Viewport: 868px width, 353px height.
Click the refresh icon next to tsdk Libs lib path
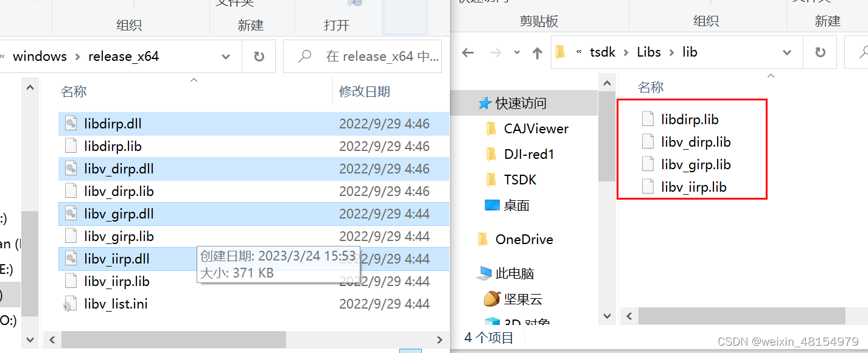(x=820, y=52)
